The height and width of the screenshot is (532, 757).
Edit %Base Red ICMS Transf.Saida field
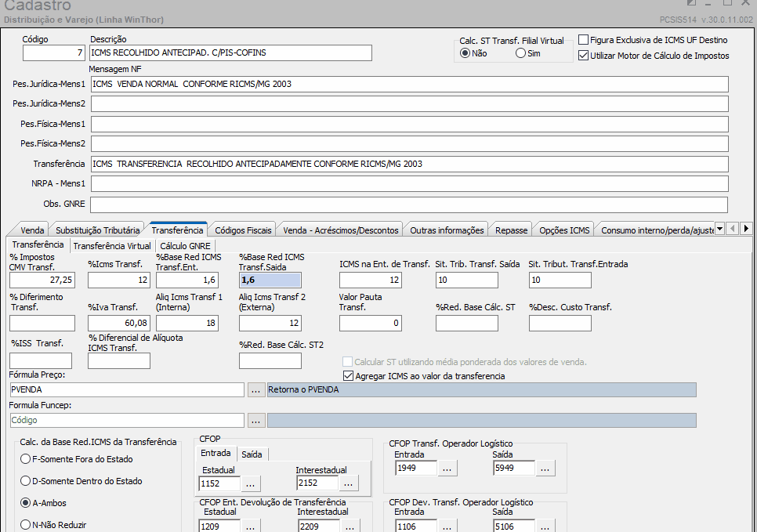click(x=270, y=280)
